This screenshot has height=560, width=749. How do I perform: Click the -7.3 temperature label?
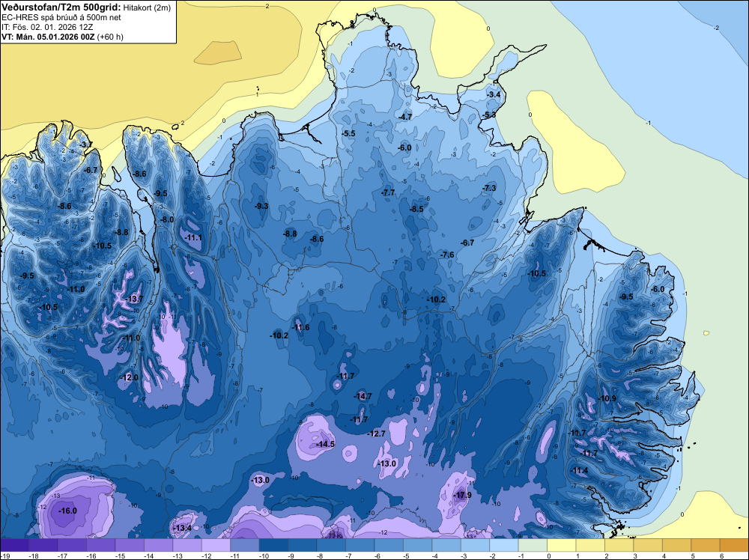tap(489, 188)
